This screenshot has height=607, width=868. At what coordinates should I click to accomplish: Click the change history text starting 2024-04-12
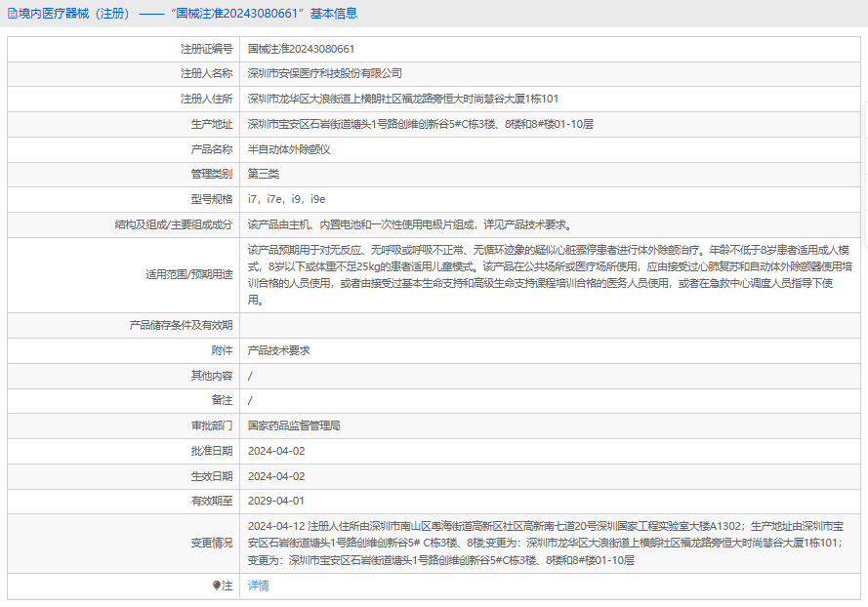tap(546, 544)
